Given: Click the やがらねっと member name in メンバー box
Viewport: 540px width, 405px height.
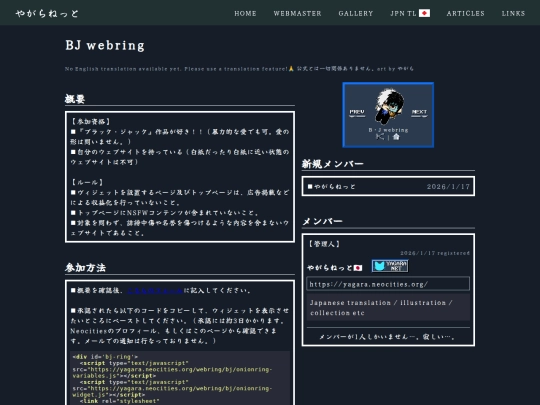Looking at the screenshot, I should (330, 268).
